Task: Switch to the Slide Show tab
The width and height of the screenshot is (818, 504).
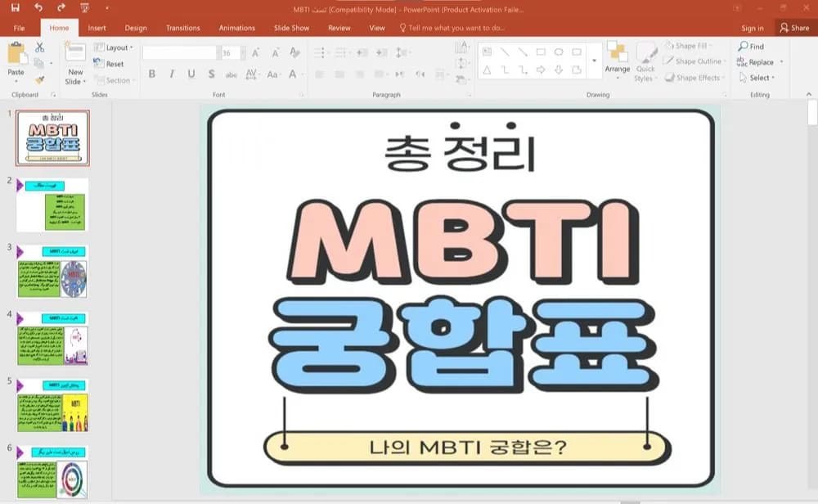Action: (292, 28)
